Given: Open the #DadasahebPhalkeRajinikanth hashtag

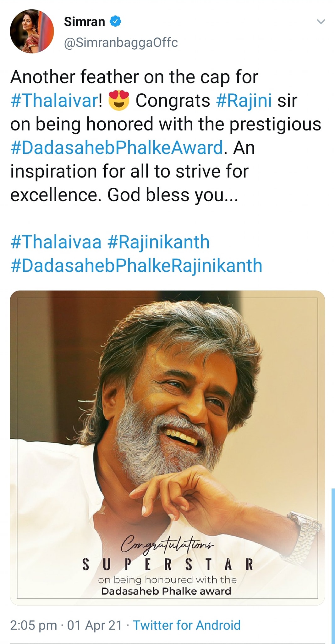Looking at the screenshot, I should (136, 265).
